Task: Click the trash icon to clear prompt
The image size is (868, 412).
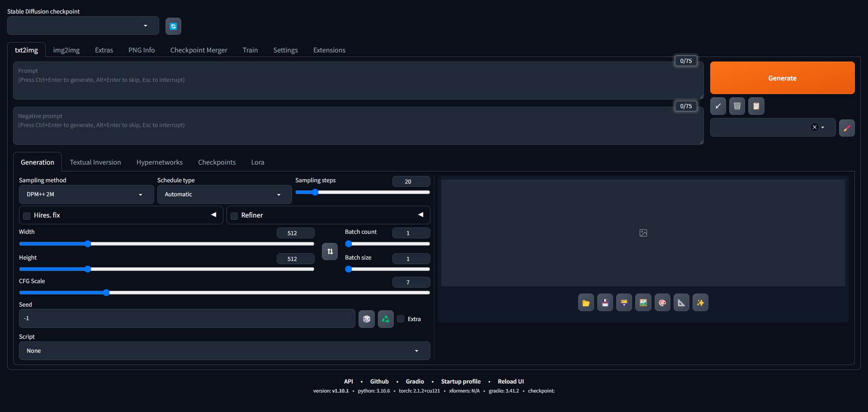Action: (737, 106)
